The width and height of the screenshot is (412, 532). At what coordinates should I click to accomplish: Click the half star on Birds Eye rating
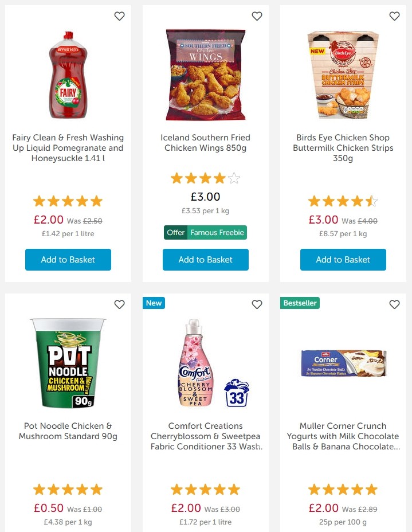coord(371,201)
